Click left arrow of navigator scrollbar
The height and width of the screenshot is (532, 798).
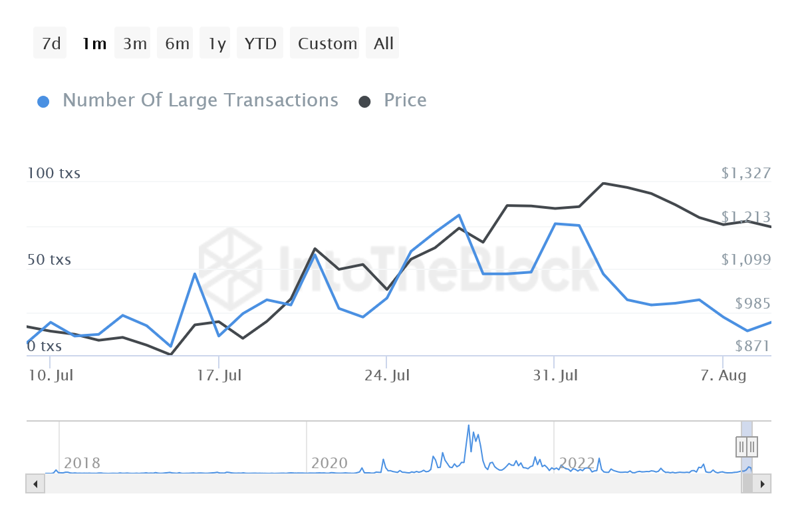pos(35,483)
